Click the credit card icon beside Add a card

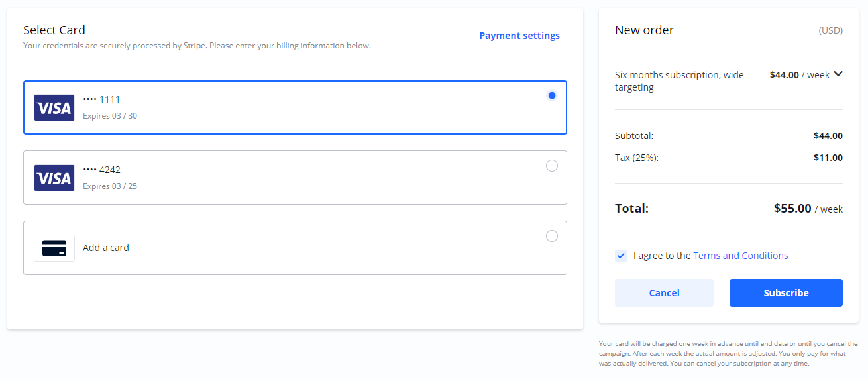(x=54, y=248)
